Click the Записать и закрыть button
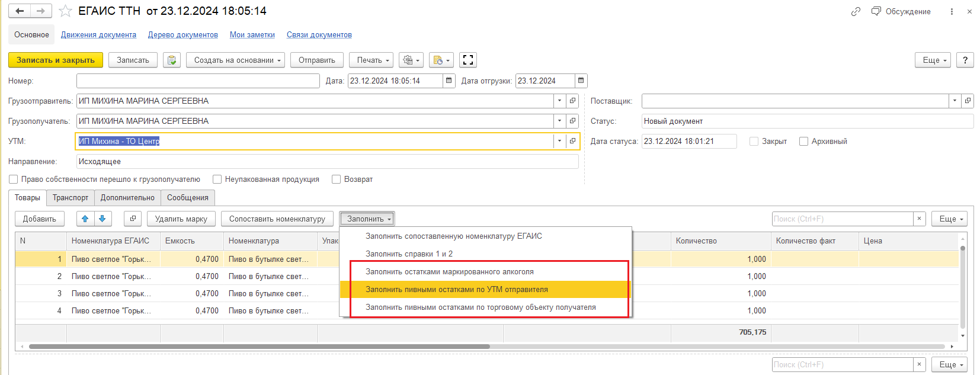Viewport: 980px width, 375px height. pyautogui.click(x=56, y=60)
